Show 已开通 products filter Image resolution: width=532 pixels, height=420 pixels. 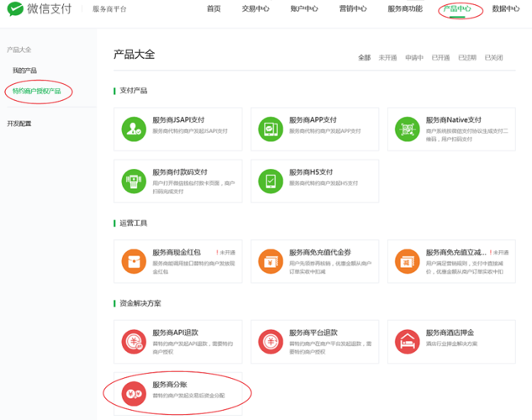440,58
